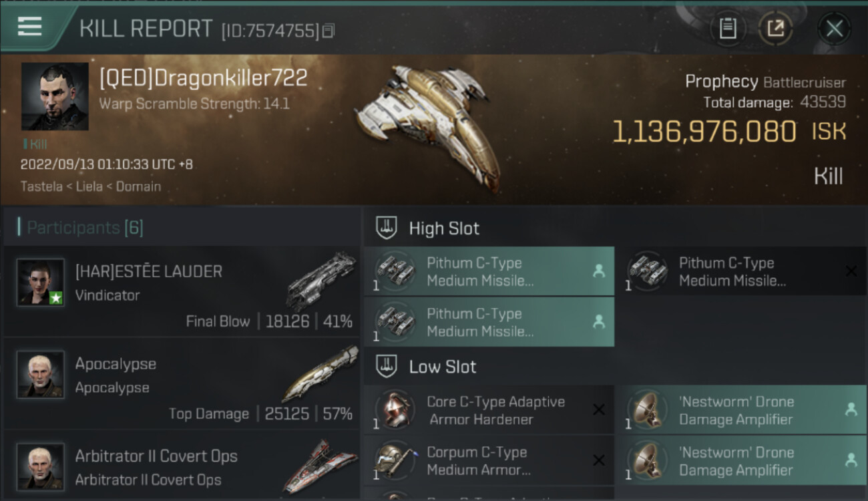Open the Apocalypse pilot's portrait

41,374
